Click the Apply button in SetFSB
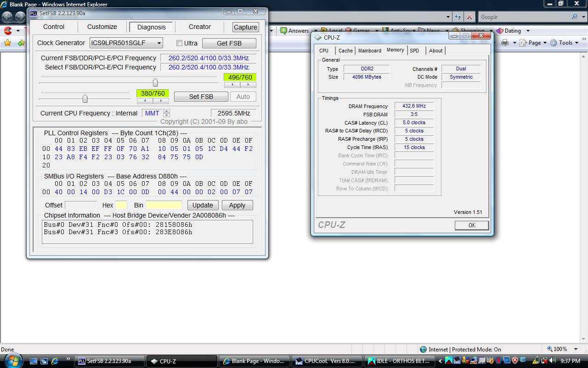588x368 pixels. coord(237,205)
